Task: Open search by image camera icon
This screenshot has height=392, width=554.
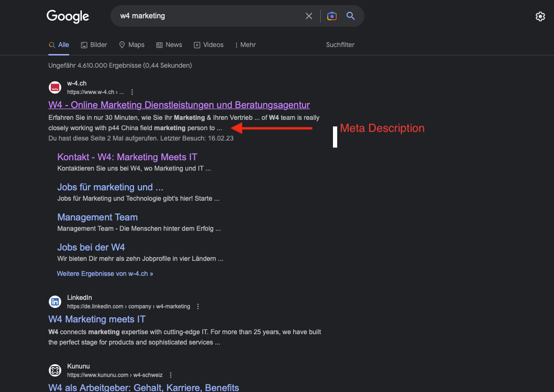Action: pos(332,16)
